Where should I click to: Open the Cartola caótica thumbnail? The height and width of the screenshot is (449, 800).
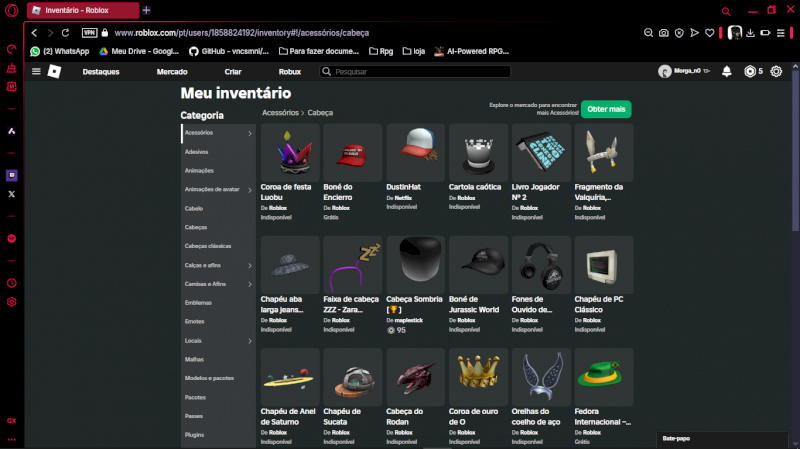(x=478, y=152)
